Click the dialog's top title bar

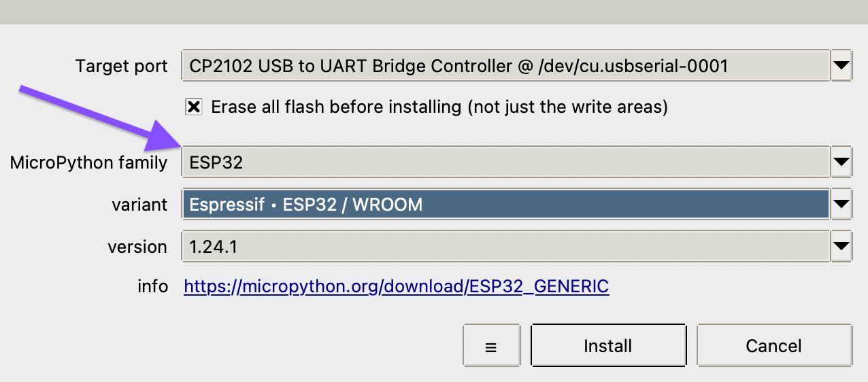click(434, 12)
